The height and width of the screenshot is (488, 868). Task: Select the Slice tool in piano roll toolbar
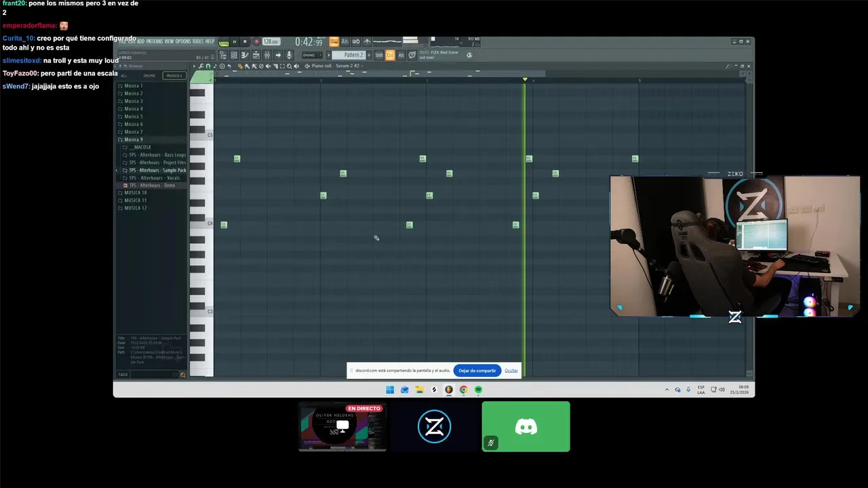point(275,66)
